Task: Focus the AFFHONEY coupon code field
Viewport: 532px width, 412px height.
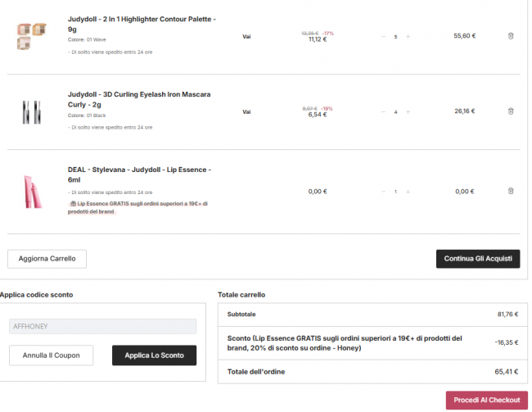Action: [102, 326]
